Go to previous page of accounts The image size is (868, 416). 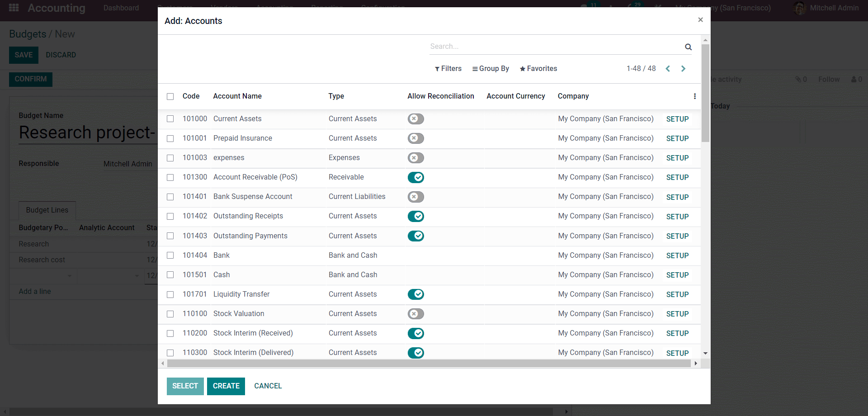point(668,69)
